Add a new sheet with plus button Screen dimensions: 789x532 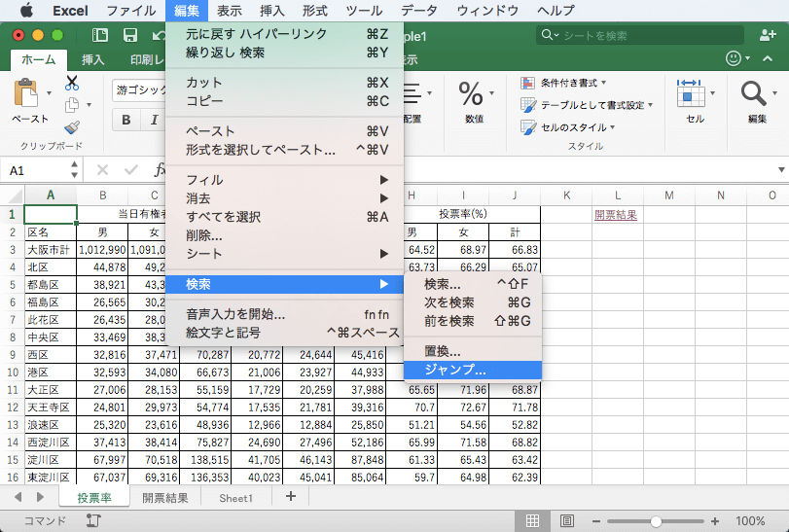(291, 497)
